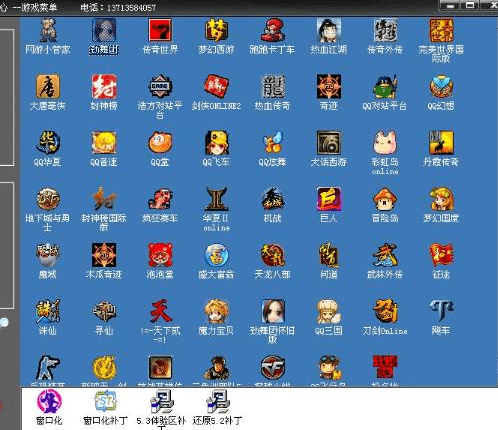Select the 窗口化补丁 patch icon

point(105,402)
